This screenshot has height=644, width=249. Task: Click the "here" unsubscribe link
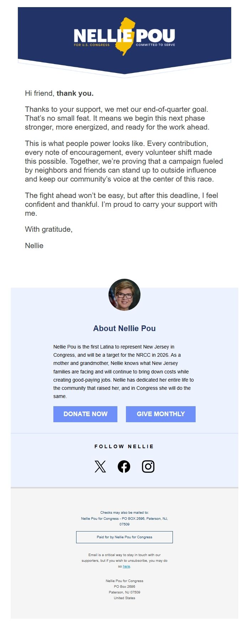coord(126,566)
